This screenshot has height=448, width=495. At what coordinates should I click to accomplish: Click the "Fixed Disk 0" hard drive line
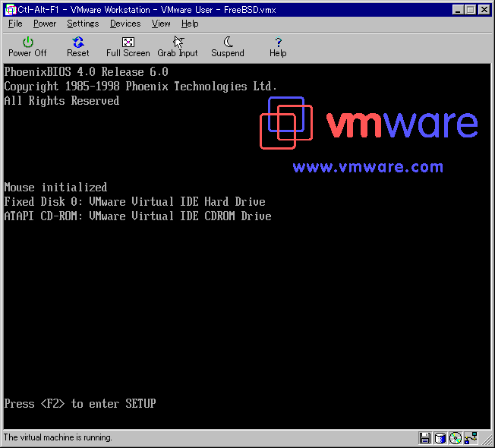coord(135,201)
